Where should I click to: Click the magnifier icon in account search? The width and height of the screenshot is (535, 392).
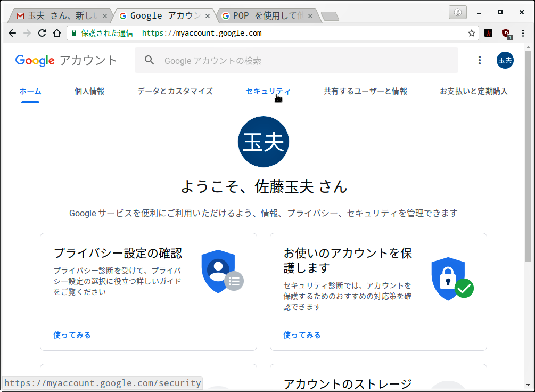pos(149,60)
